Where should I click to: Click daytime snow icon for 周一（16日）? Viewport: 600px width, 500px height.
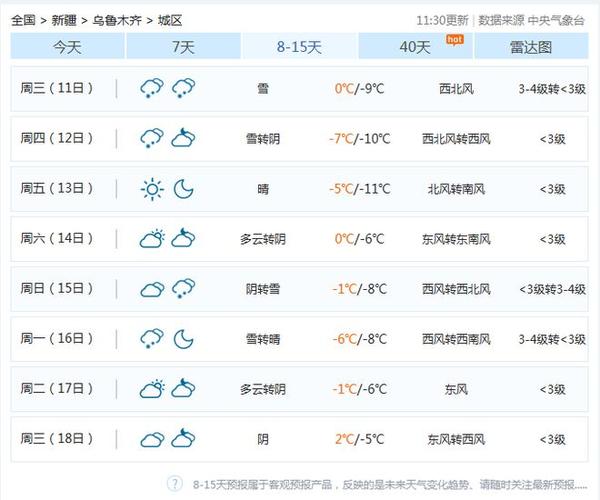click(152, 339)
